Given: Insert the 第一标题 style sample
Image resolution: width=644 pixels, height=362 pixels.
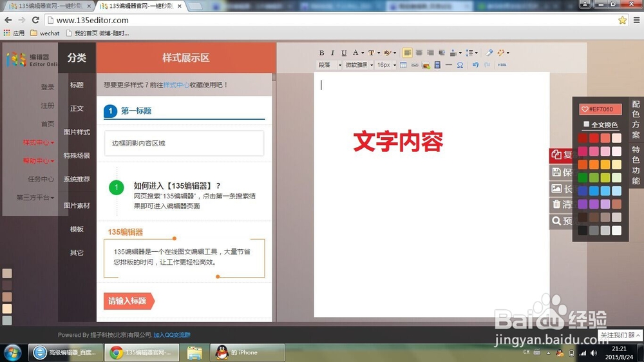Looking at the screenshot, I should pos(184,111).
